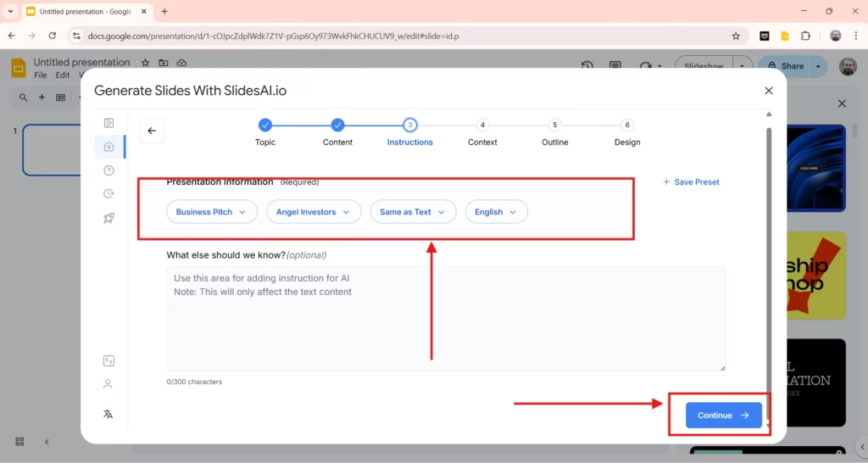Jump to the Design step
Screen dimensions: 868x463
pyautogui.click(x=627, y=126)
